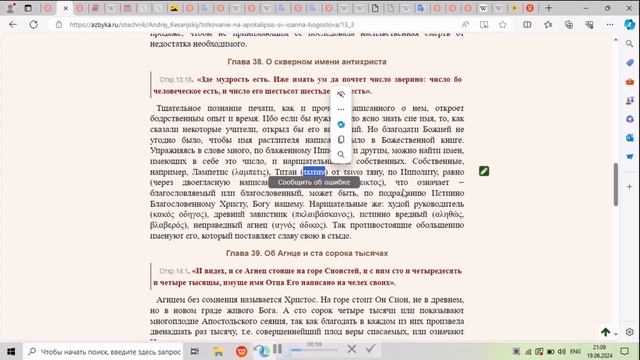Copy selected text via mini menu
The image size is (640, 360).
341,140
